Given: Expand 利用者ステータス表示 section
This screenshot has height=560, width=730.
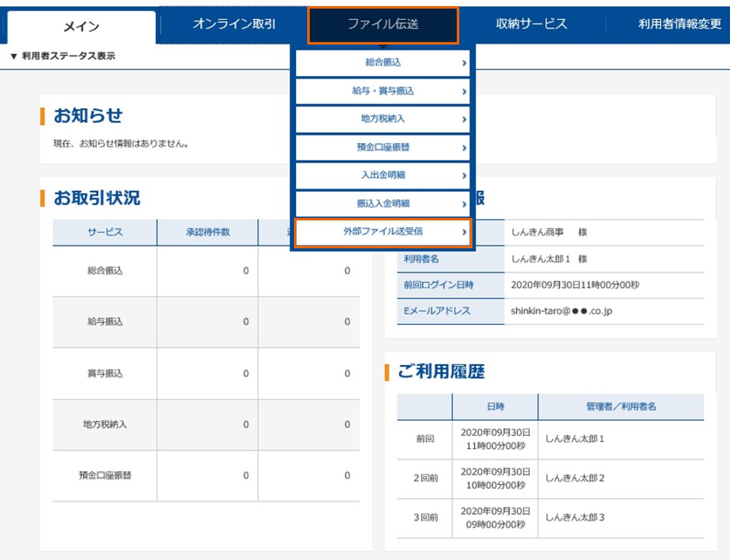Looking at the screenshot, I should (63, 56).
